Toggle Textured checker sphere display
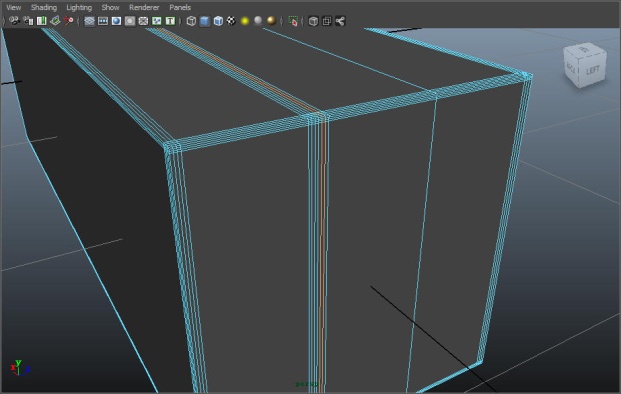Viewport: 621px width, 394px height. tap(231, 21)
